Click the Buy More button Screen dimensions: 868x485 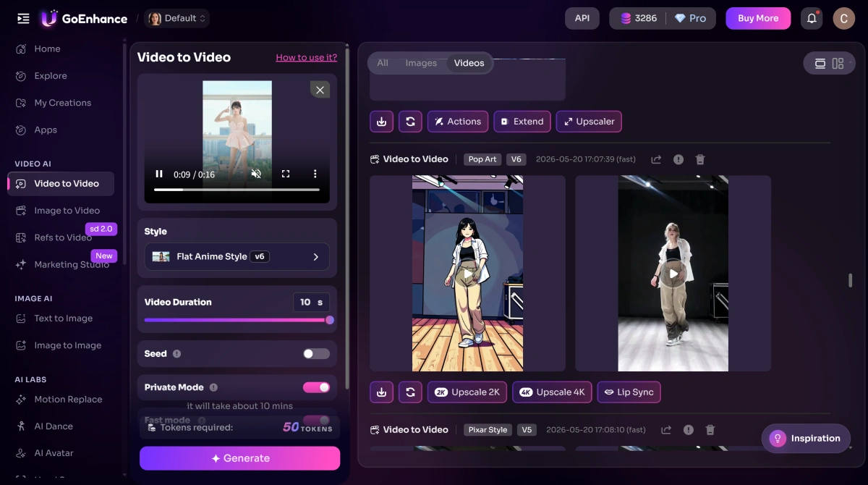pos(758,19)
